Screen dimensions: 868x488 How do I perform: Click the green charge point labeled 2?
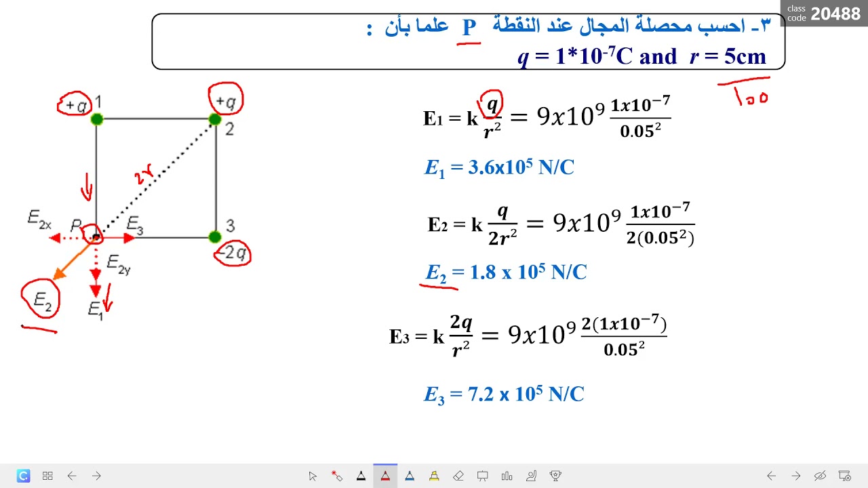(215, 119)
